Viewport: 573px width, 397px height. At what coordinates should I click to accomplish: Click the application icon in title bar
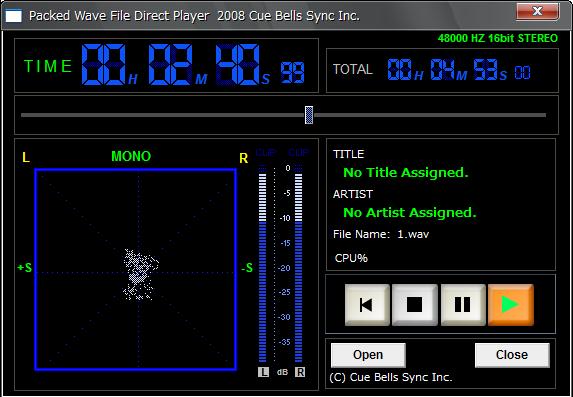14,16
